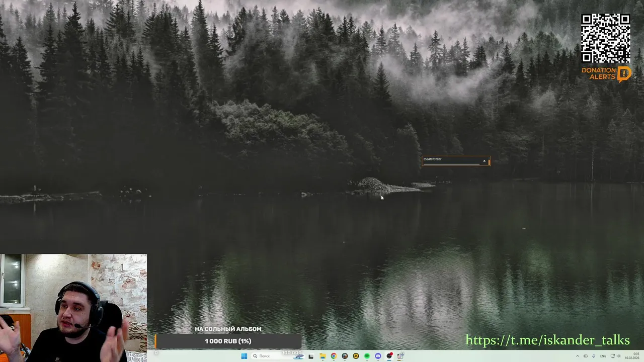Open the round avatar app icon on the taskbar
Screen dimensions: 644x362
345,356
